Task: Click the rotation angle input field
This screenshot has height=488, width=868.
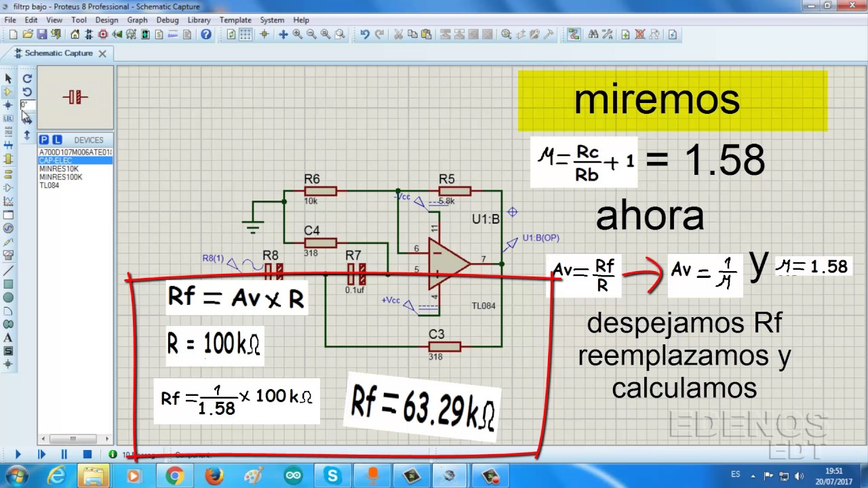Action: [27, 104]
